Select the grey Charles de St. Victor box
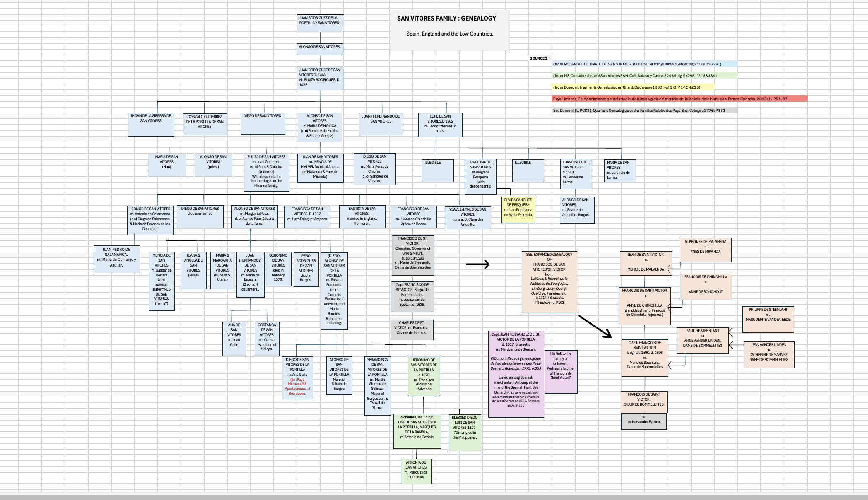Screen dimensions: 868x500 [x=412, y=329]
